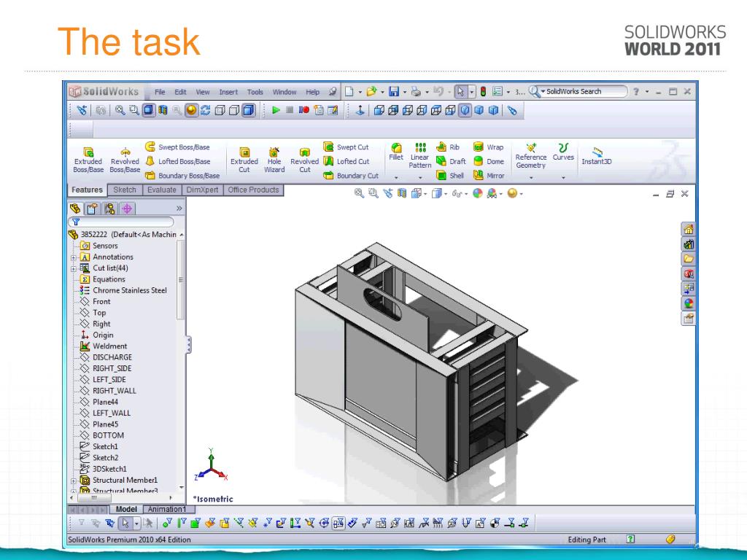Open the Save button dropdown arrow
Viewport: 747px width, 560px height.
[x=404, y=92]
